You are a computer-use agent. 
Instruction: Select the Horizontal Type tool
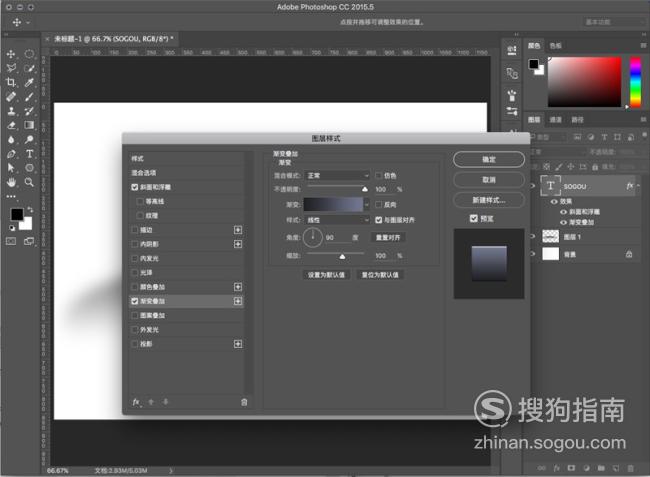point(29,154)
